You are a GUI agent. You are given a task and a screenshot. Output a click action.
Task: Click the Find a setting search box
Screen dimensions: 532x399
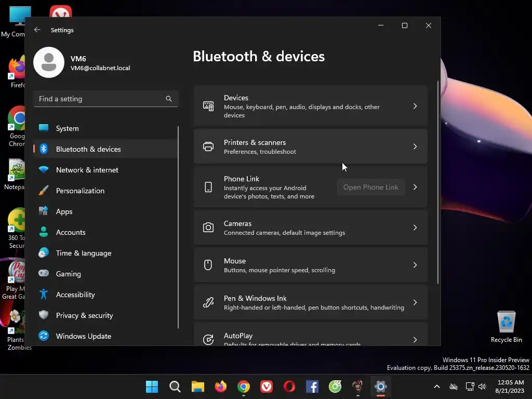coord(106,99)
